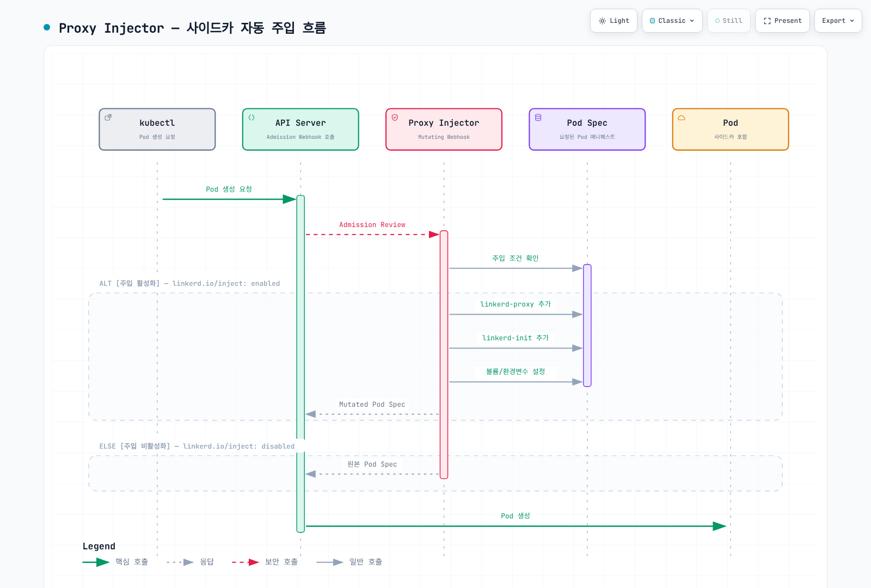The height and width of the screenshot is (588, 871).
Task: Click the '볼륨/환경변수 설정' message label
Action: click(516, 371)
